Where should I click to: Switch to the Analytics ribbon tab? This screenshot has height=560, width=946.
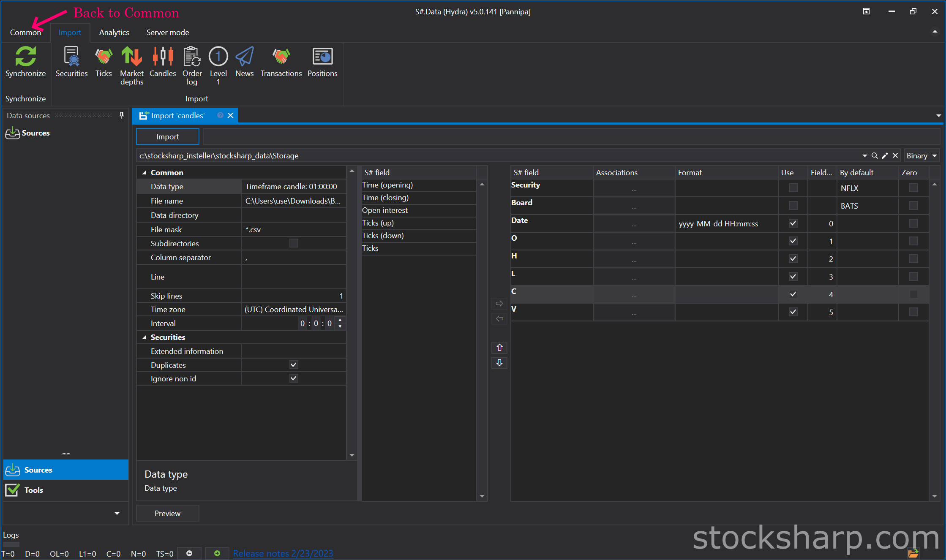114,33
